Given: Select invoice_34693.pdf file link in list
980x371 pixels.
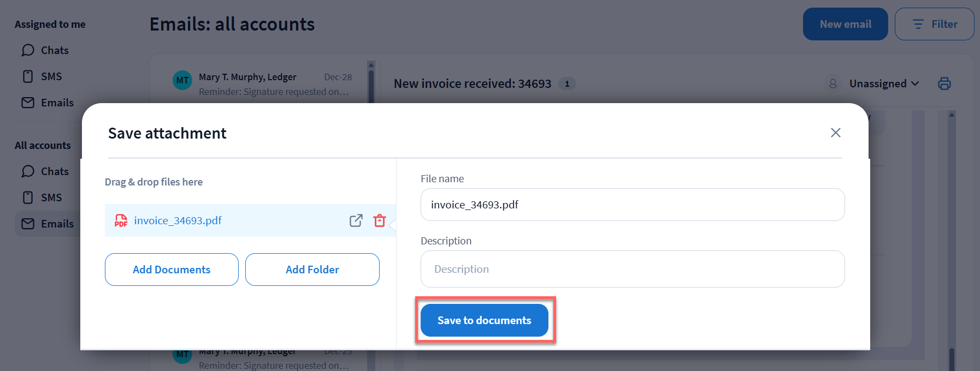Looking at the screenshot, I should tap(178, 220).
